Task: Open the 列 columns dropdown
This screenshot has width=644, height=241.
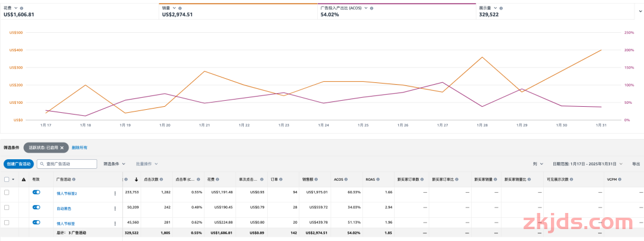Action: (538, 164)
